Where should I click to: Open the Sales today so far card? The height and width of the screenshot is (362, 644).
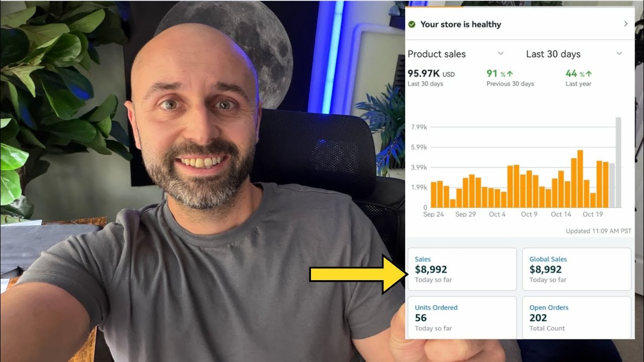[x=462, y=269]
